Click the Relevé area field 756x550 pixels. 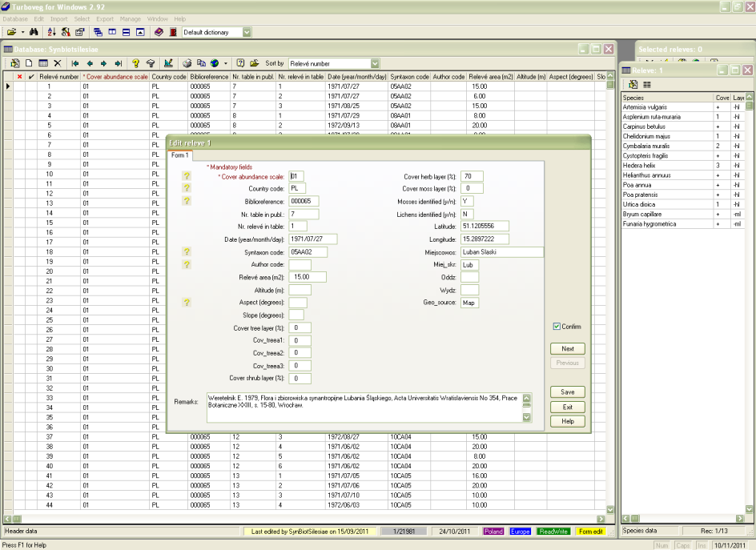(x=308, y=277)
